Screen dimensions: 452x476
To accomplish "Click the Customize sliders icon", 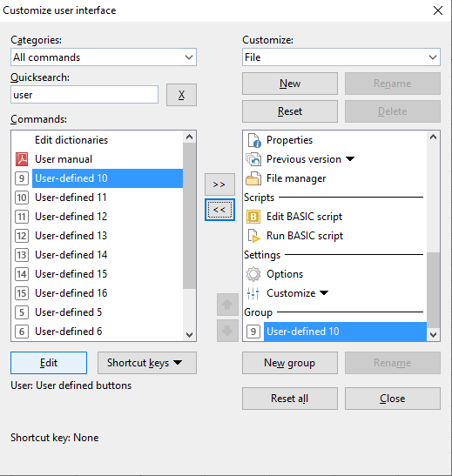I will [253, 293].
